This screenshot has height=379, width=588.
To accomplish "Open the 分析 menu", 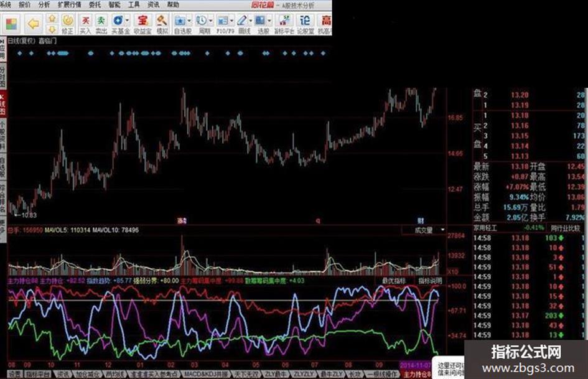I will click(x=44, y=4).
